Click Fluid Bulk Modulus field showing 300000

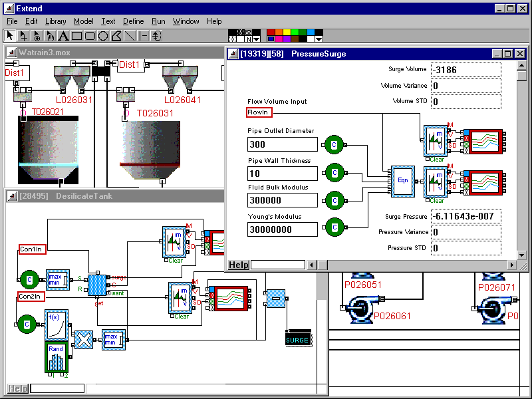(283, 200)
